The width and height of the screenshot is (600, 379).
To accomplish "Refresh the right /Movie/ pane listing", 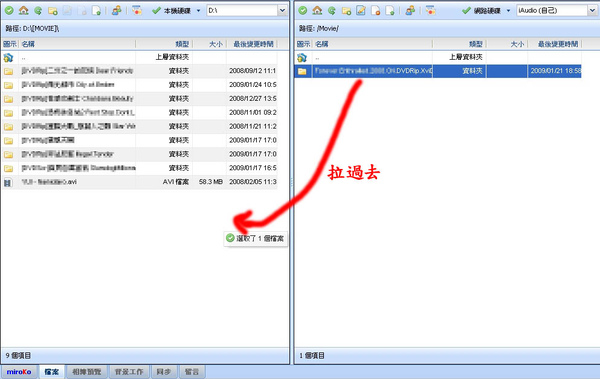I will (x=332, y=11).
